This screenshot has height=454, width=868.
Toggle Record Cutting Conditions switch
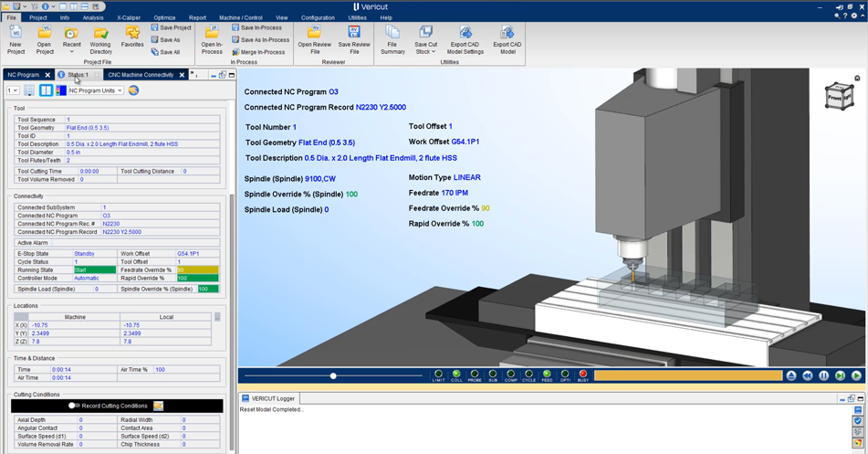[75, 406]
